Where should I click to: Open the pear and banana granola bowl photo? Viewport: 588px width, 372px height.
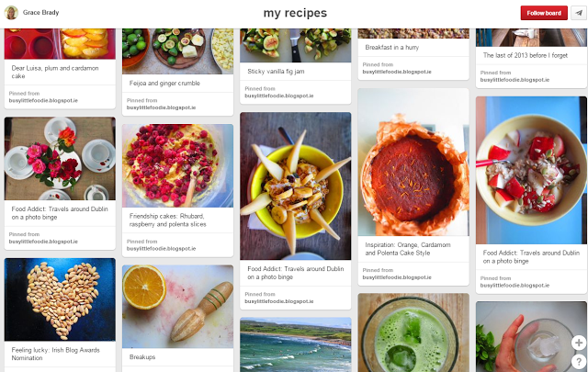pos(296,186)
